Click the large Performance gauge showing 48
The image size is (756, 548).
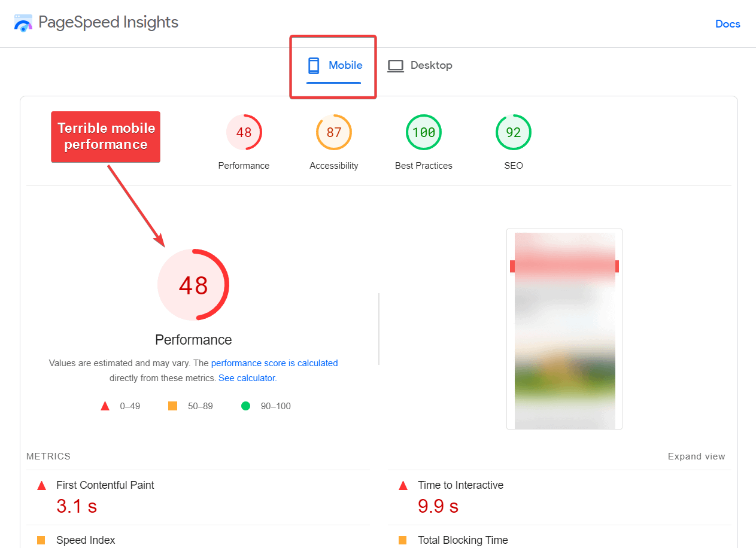193,285
